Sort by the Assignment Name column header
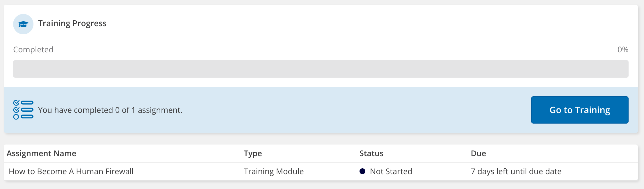This screenshot has width=644, height=189. point(41,154)
